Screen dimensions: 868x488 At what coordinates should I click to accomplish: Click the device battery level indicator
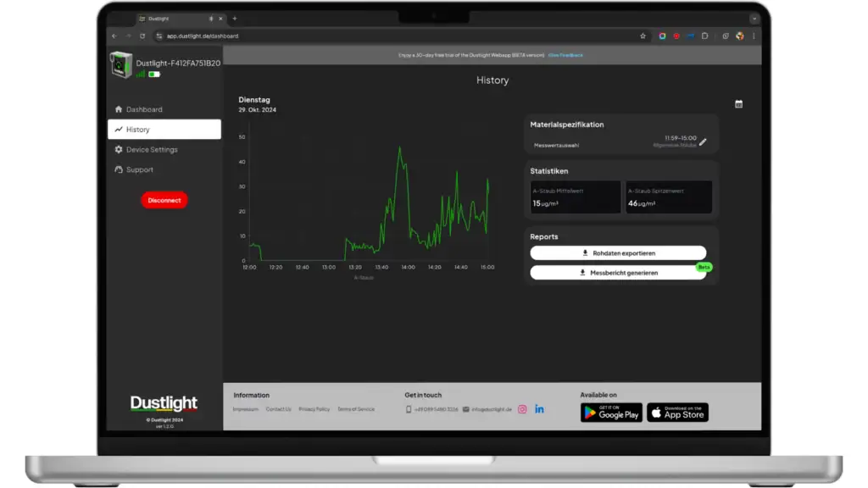(x=154, y=75)
